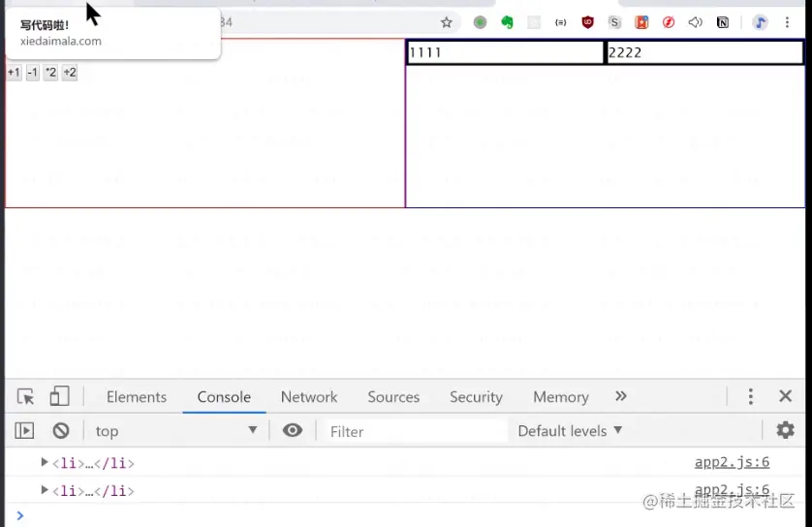Screen dimensions: 812x527
Task: Activate the inspect element picker tool
Action: pos(25,397)
